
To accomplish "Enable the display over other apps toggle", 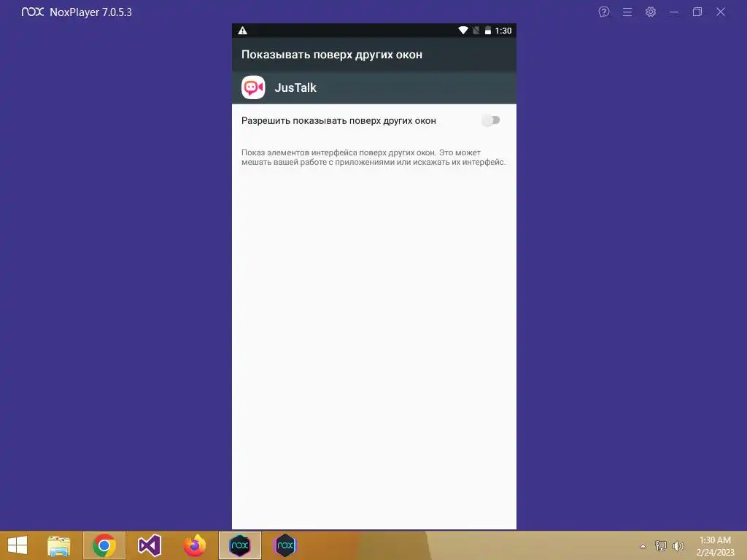I will (x=491, y=120).
